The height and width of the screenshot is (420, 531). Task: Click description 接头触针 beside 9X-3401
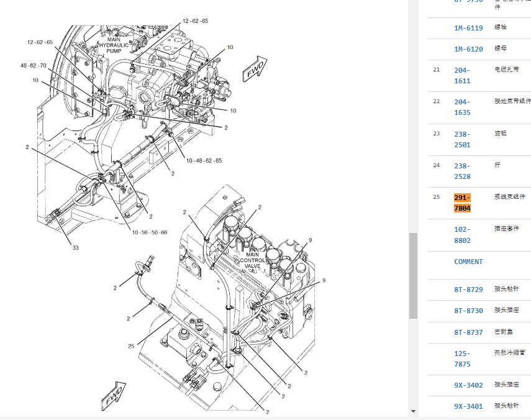point(506,406)
